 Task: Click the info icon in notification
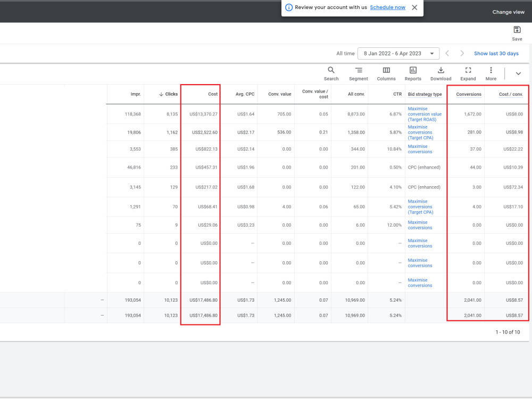click(x=289, y=7)
